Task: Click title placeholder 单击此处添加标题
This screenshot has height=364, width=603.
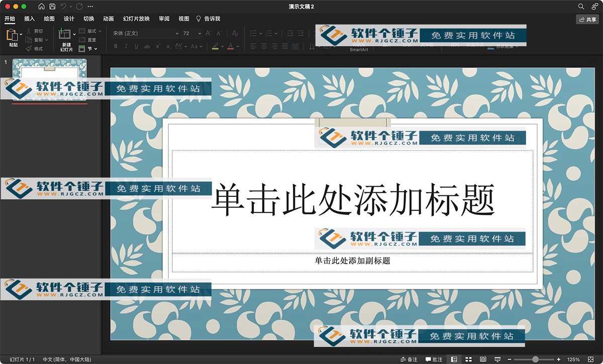Action: (353, 200)
